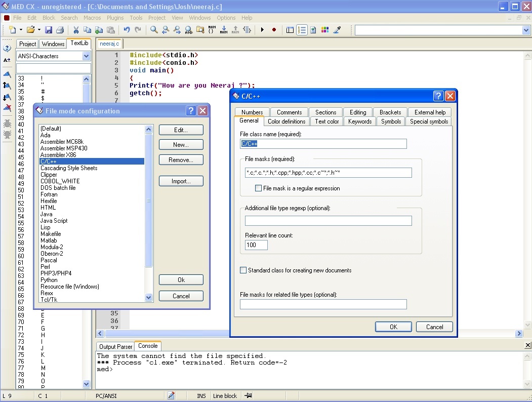Start macro recording
The height and width of the screenshot is (402, 532).
pos(273,30)
